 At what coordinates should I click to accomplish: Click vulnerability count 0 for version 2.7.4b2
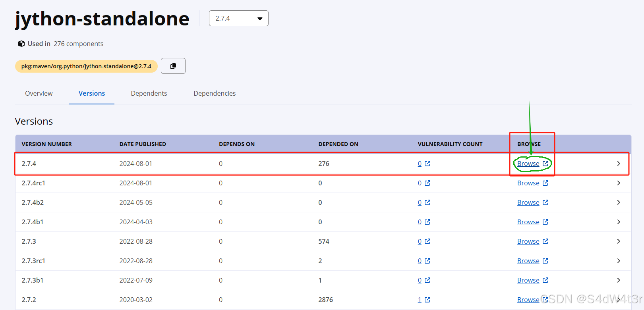click(420, 202)
